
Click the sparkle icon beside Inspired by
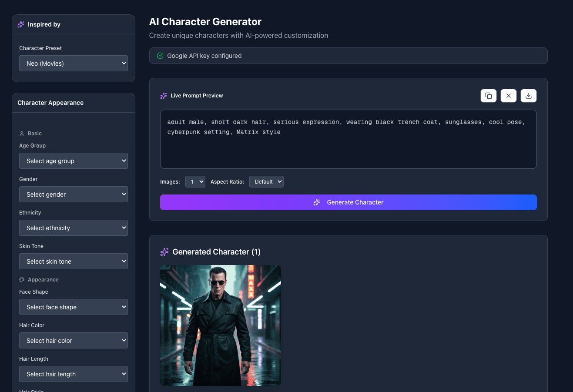point(21,24)
